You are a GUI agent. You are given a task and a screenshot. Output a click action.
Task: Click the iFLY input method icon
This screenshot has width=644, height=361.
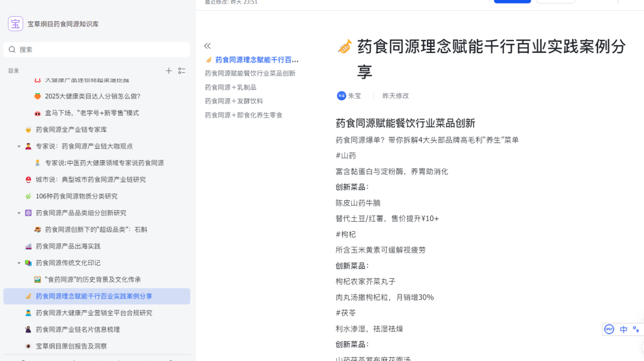tap(609, 329)
